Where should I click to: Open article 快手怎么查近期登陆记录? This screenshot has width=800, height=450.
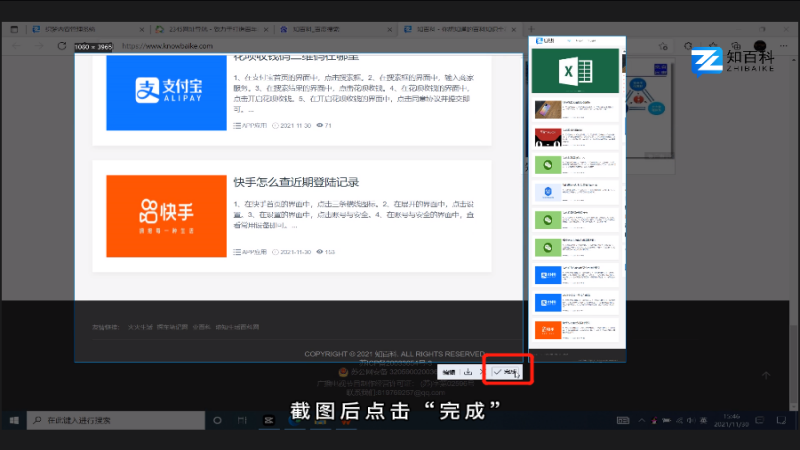[x=296, y=182]
